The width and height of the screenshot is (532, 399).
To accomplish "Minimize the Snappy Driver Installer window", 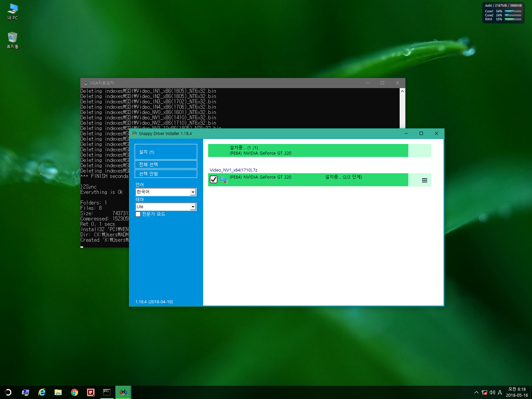I will pyautogui.click(x=406, y=133).
